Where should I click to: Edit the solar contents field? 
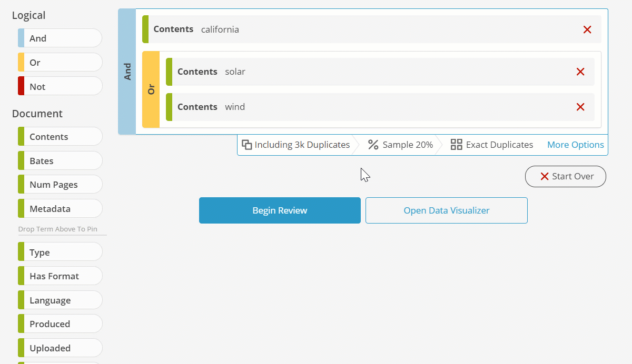tap(235, 72)
